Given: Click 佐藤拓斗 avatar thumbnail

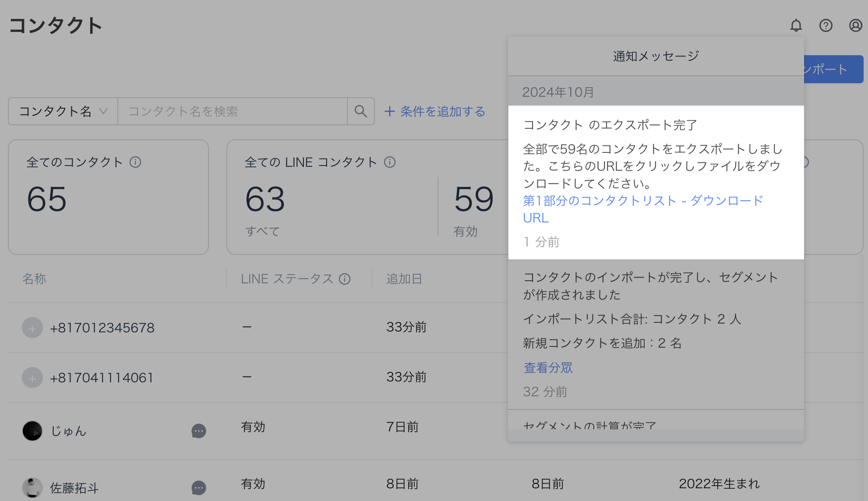Looking at the screenshot, I should 32,487.
